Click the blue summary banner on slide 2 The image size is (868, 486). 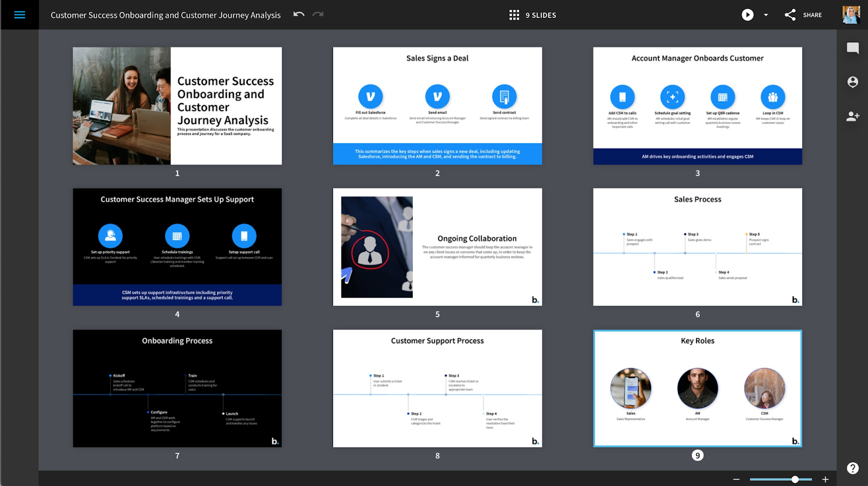[x=437, y=154]
